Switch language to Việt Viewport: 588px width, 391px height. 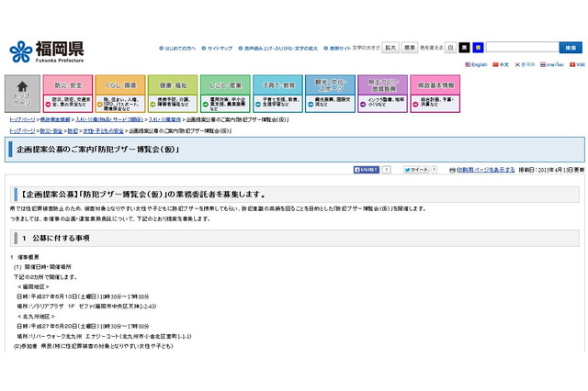point(577,65)
